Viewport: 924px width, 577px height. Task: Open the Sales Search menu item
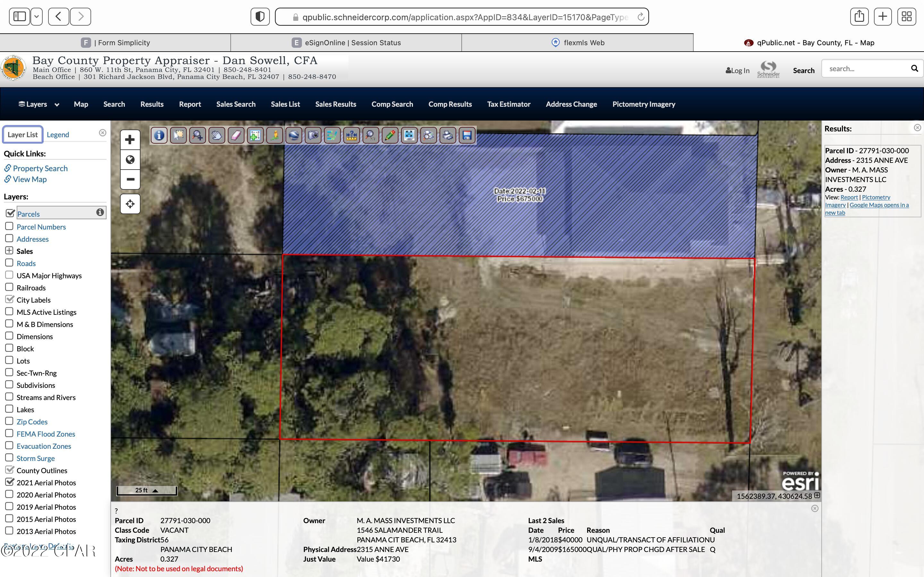click(235, 104)
